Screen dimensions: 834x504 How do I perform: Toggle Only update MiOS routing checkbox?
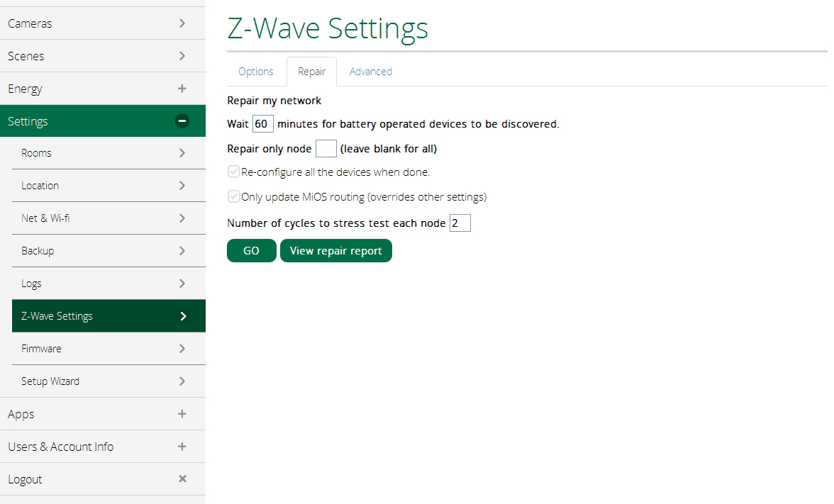pos(233,197)
